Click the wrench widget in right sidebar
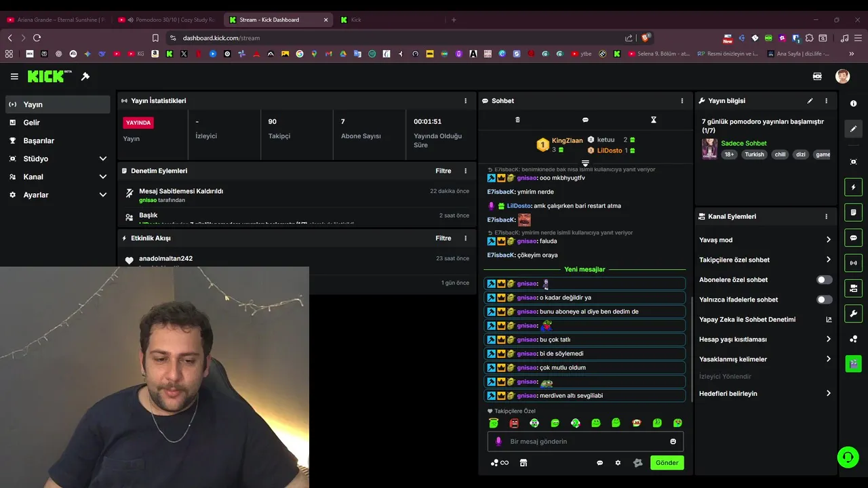 [x=853, y=313]
